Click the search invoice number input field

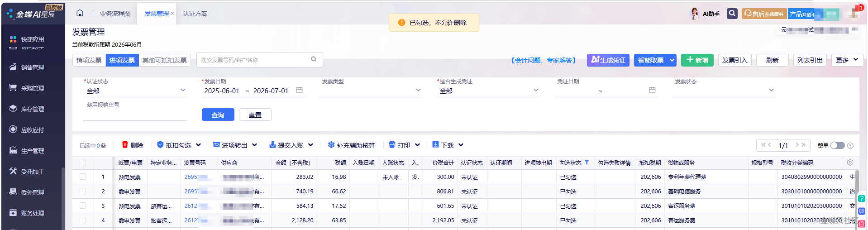[253, 60]
